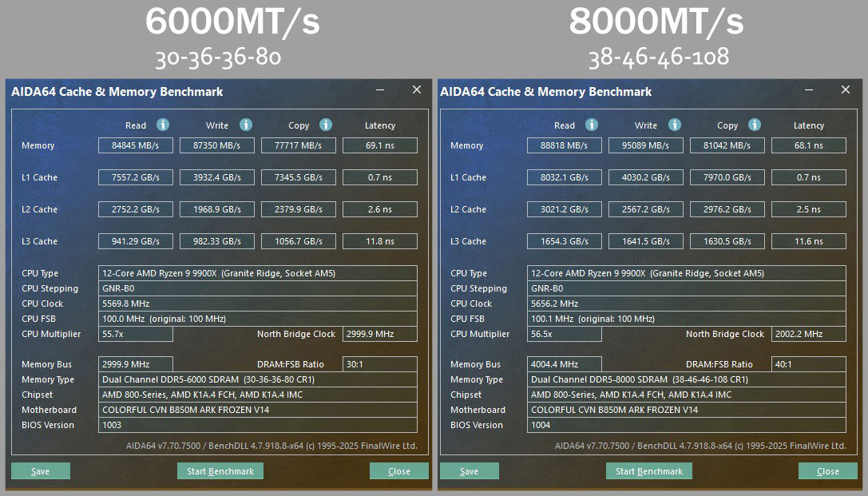Click the Read info icon in the 8000MT/s window
The height and width of the screenshot is (496, 868).
tap(592, 125)
